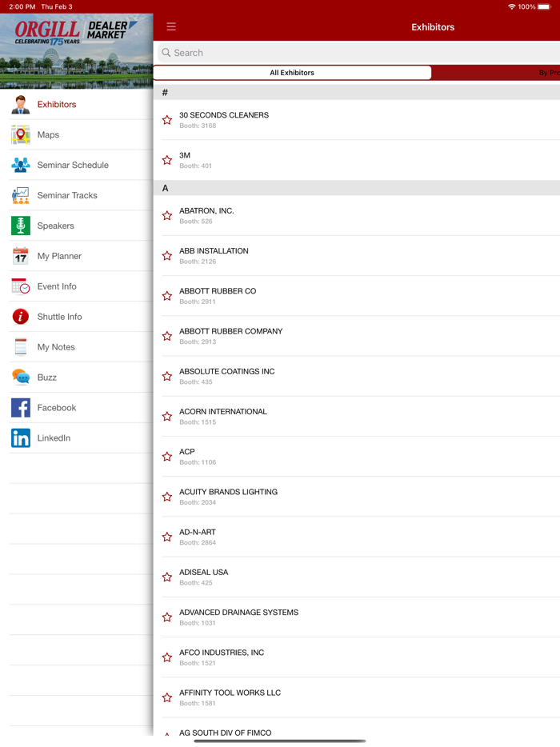Favorite ABBOTT RUBBER CO with star
560x747 pixels.
pyautogui.click(x=167, y=296)
